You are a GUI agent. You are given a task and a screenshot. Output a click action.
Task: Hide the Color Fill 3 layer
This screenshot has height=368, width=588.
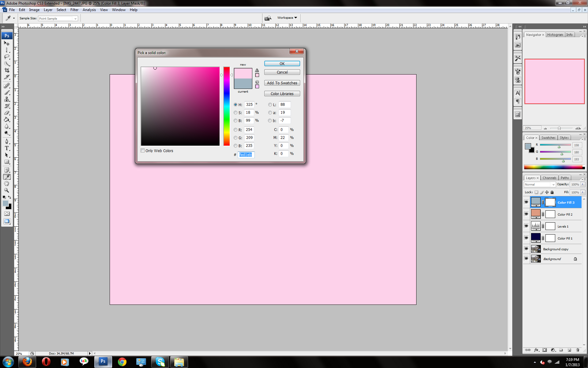point(526,202)
